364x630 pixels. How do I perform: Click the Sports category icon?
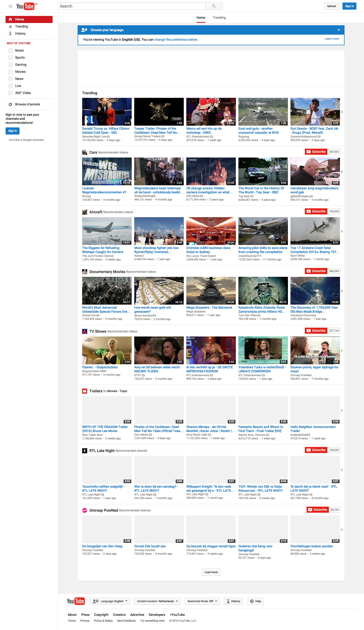click(10, 58)
